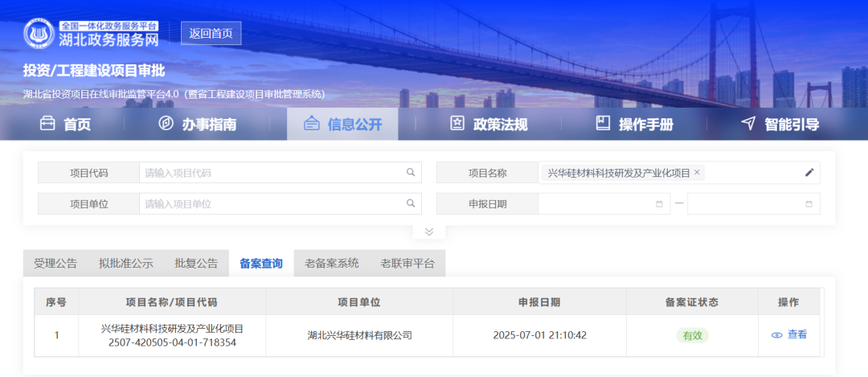This screenshot has height=377, width=868.
Task: Focus the 项目单位 input field
Action: [280, 203]
